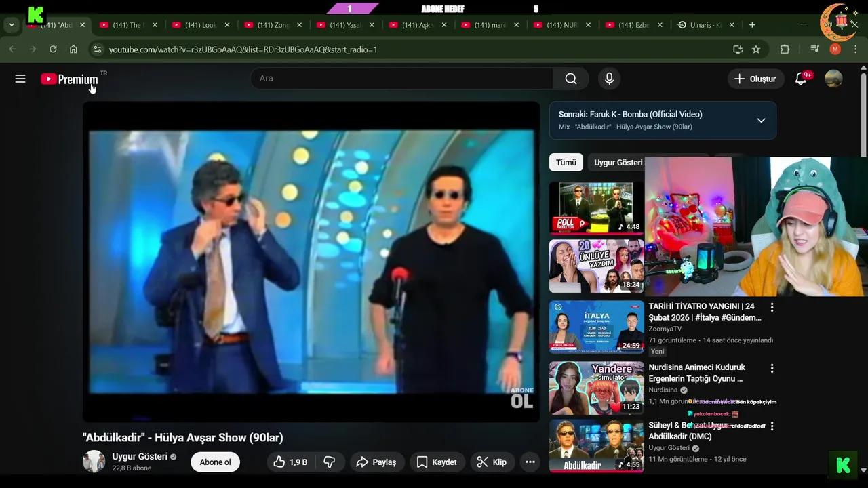The width and height of the screenshot is (868, 488).
Task: Open the browser home page icon
Action: (73, 49)
